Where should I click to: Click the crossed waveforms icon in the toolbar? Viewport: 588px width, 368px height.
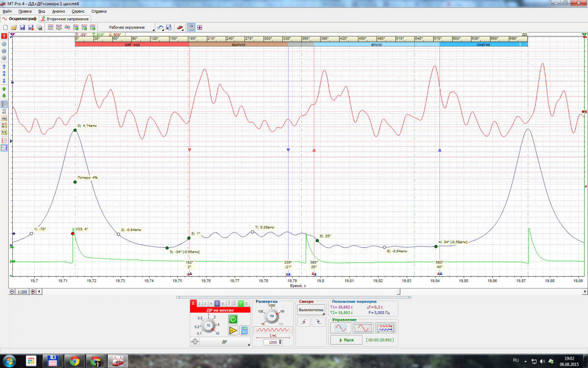59,27
